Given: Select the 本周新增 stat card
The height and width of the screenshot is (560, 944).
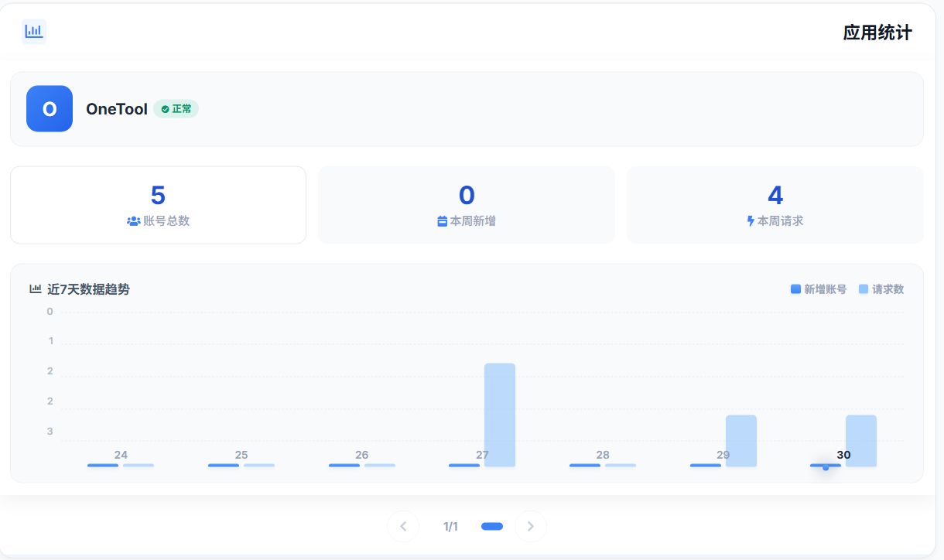Looking at the screenshot, I should pos(467,205).
